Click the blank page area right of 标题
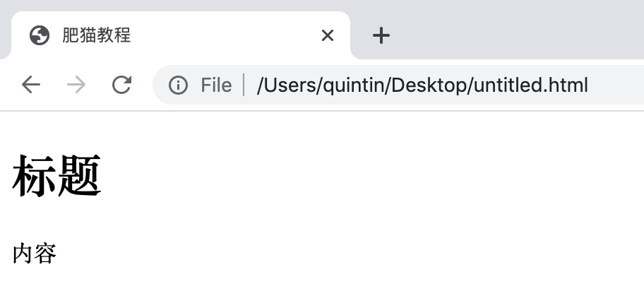 tap(369, 176)
